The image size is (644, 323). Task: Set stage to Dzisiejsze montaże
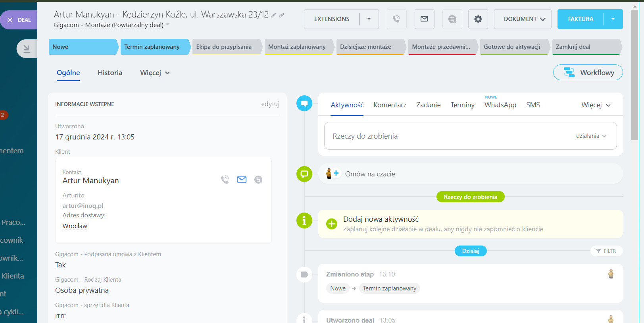tap(371, 47)
